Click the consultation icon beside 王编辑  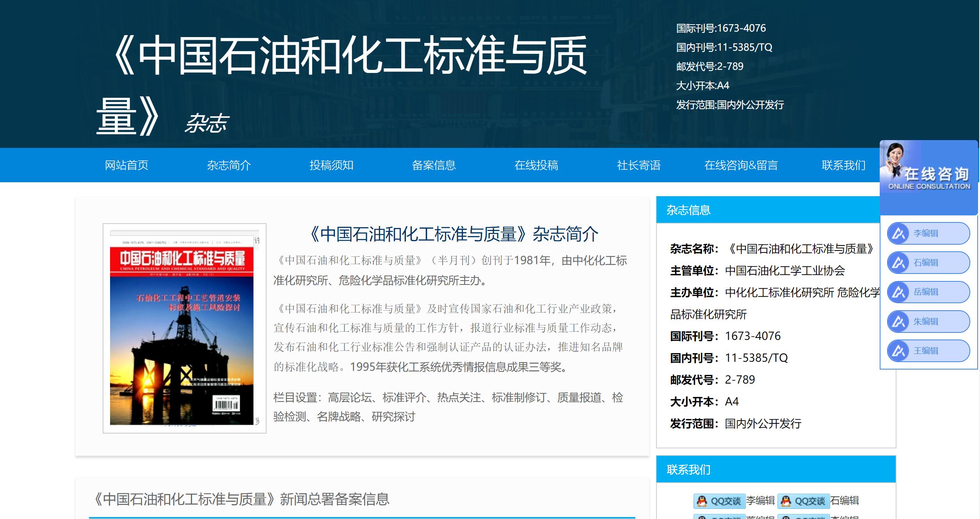tap(899, 351)
